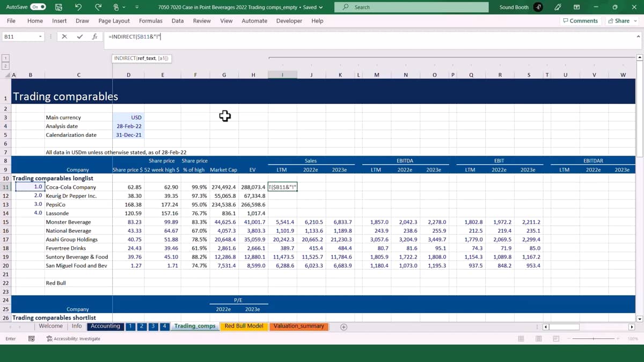Screen dimensions: 644x362
Task: Open the Developer tab
Action: coord(289,21)
